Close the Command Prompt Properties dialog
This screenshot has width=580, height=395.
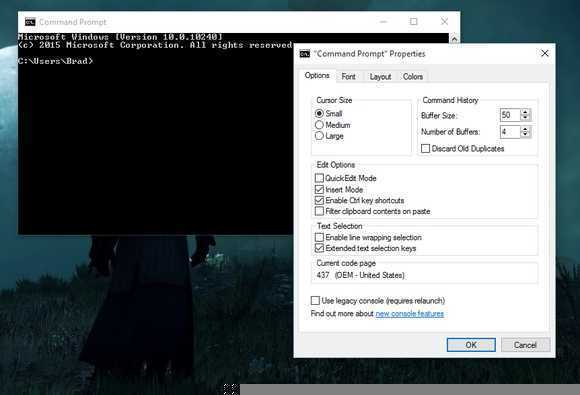(544, 53)
